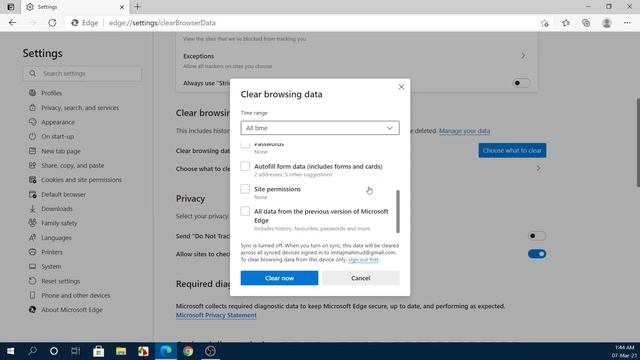Image resolution: width=640 pixels, height=360 pixels.
Task: Click the Clear now button
Action: [279, 278]
